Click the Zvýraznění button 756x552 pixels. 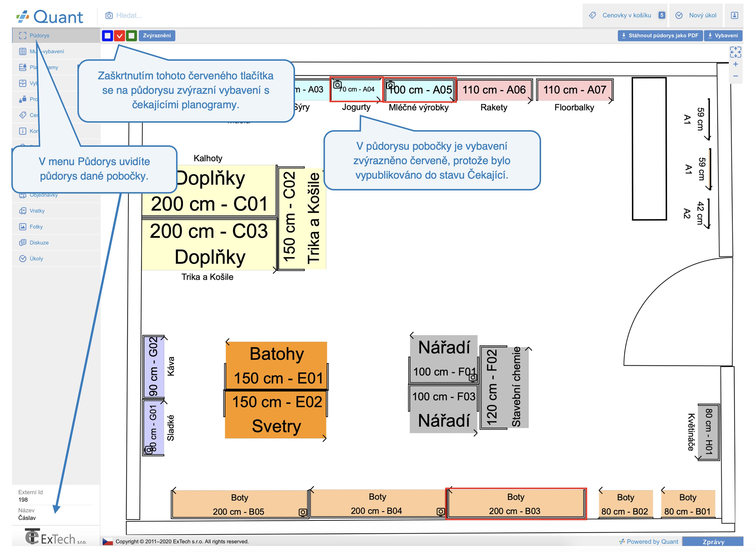[157, 36]
